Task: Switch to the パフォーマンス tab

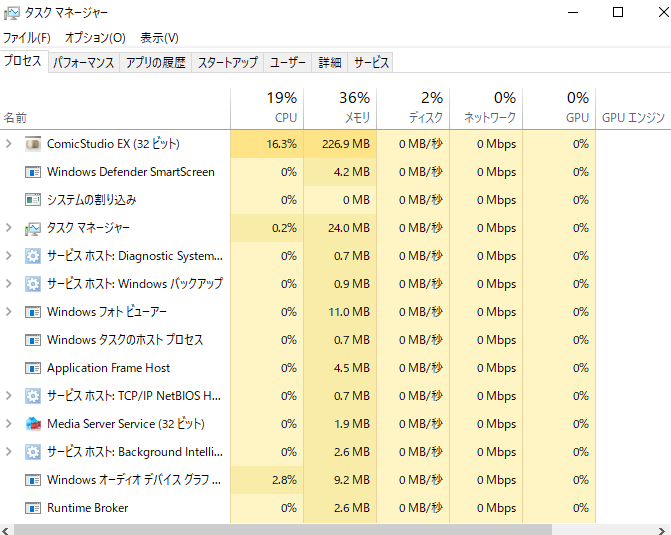Action: tap(84, 62)
